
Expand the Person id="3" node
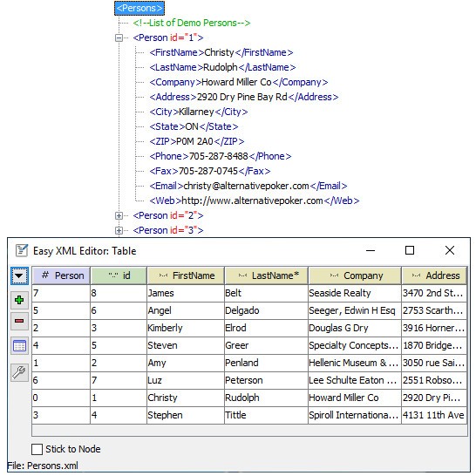tap(119, 230)
